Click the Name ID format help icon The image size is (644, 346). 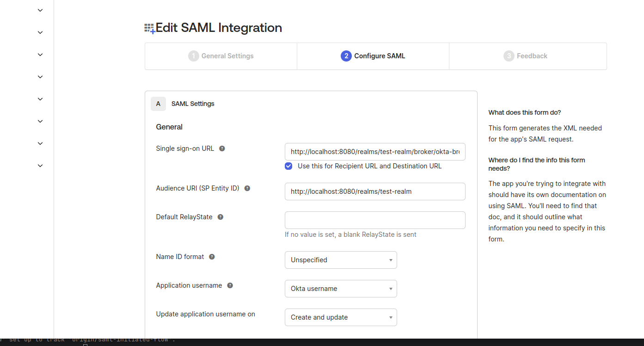(211, 257)
